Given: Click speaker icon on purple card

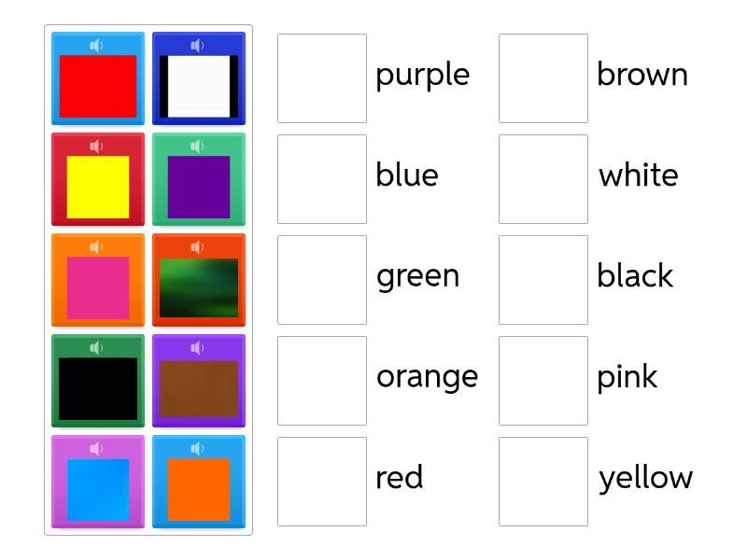Looking at the screenshot, I should (x=198, y=146).
